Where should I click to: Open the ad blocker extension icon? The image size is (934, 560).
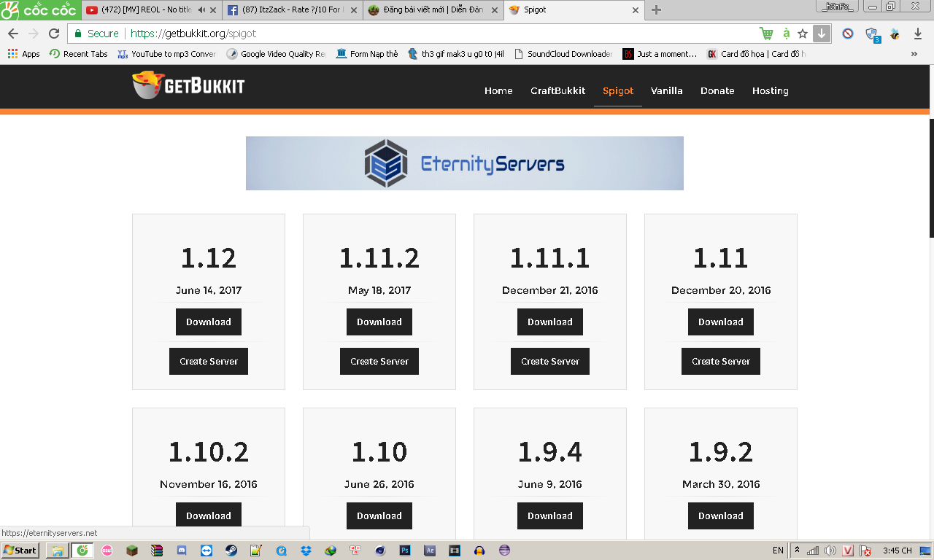(848, 34)
